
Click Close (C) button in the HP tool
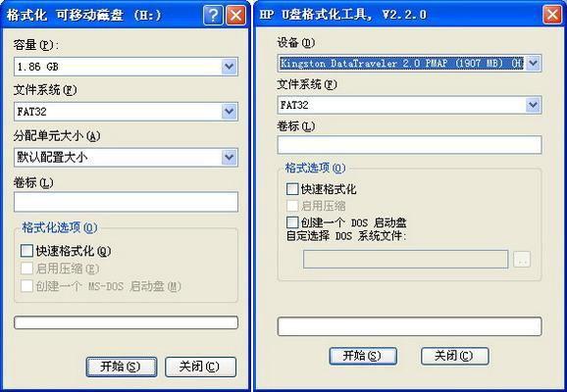click(455, 356)
